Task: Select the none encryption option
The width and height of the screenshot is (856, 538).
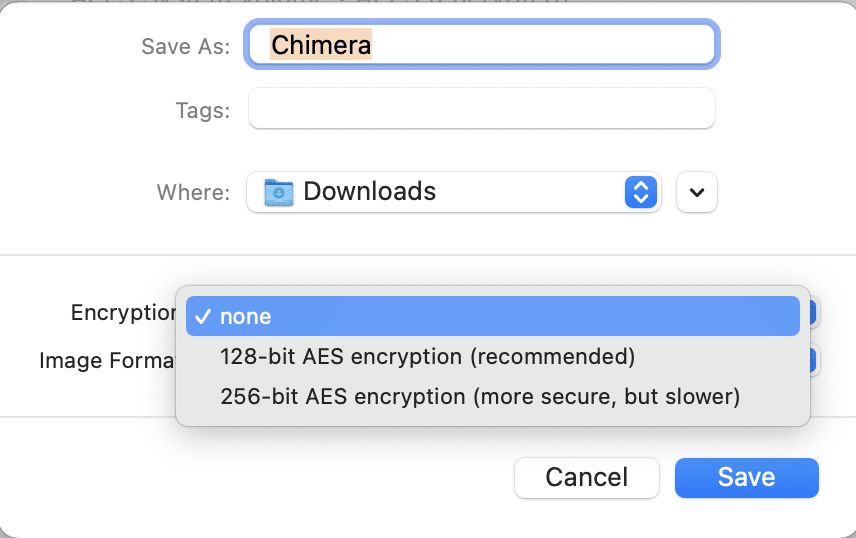Action: 492,317
